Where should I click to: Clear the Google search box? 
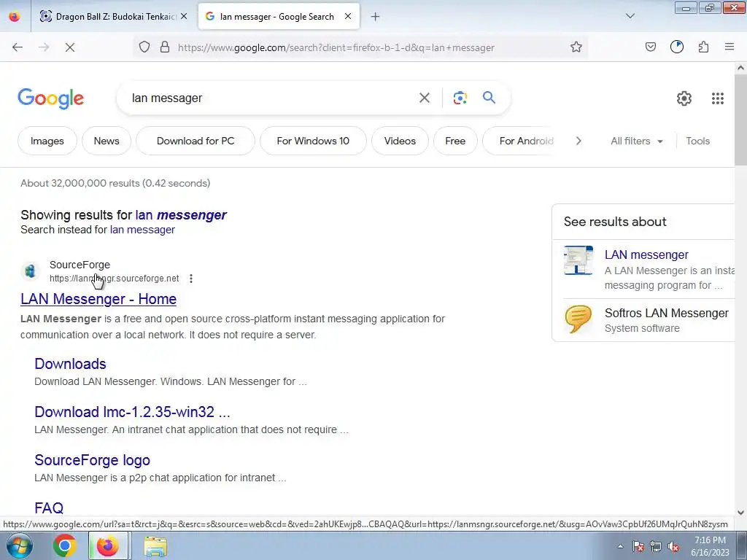point(424,98)
